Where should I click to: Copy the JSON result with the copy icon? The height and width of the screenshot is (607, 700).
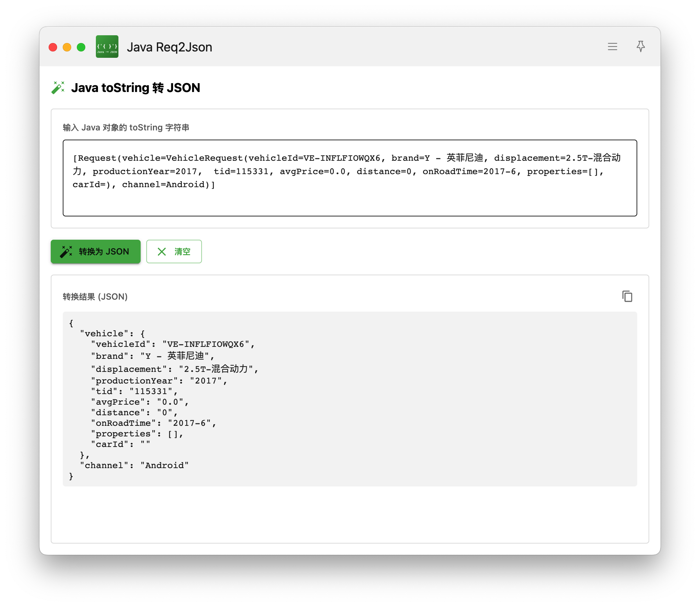627,296
